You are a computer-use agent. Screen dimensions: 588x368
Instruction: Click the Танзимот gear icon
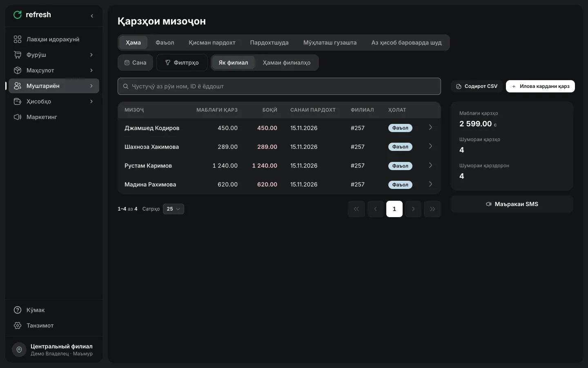18,325
